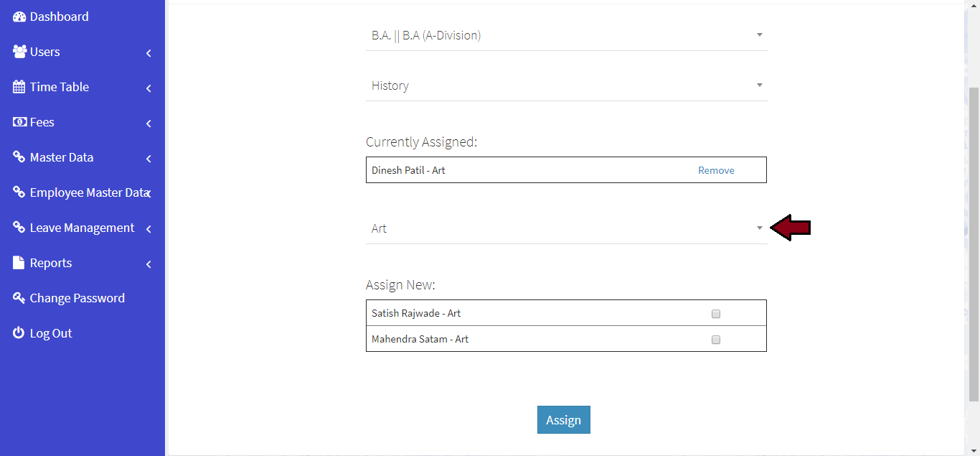Click the Fees money icon
Viewport: 980px width, 456px height.
click(19, 122)
